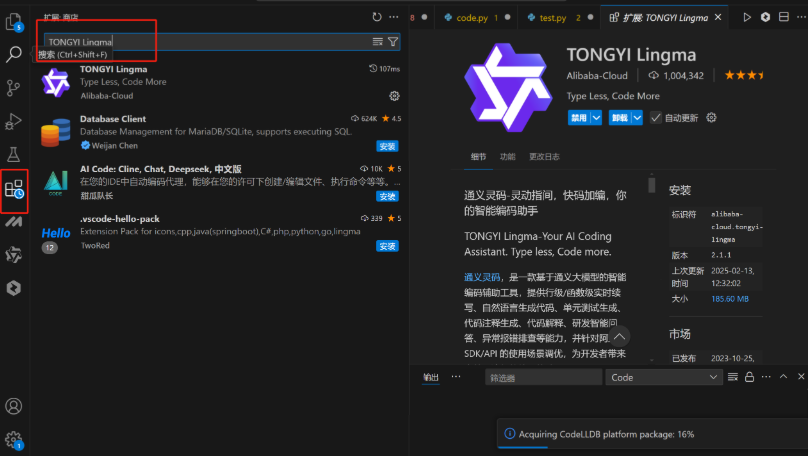Open the Tongyi Lingma link in description

[482, 277]
